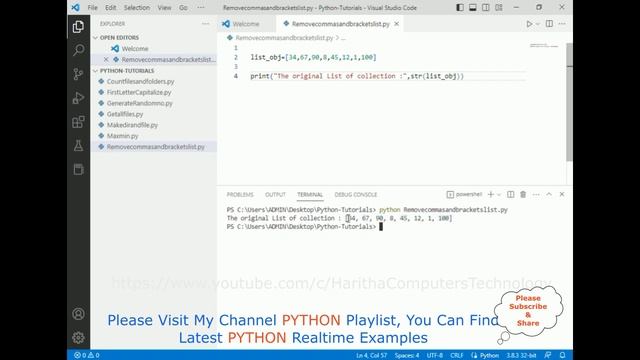Image resolution: width=640 pixels, height=360 pixels.
Task: Open the Manage gear icon
Action: [x=78, y=337]
